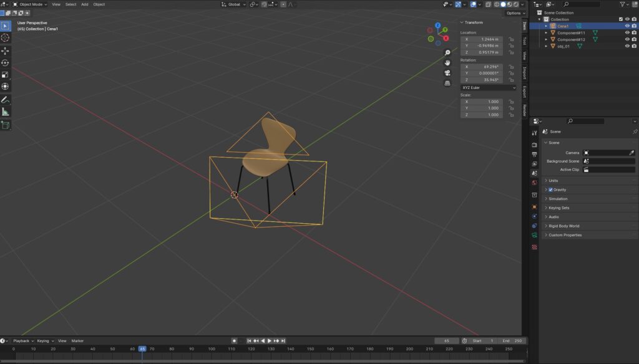Open the Add menu in the header

coord(84,4)
